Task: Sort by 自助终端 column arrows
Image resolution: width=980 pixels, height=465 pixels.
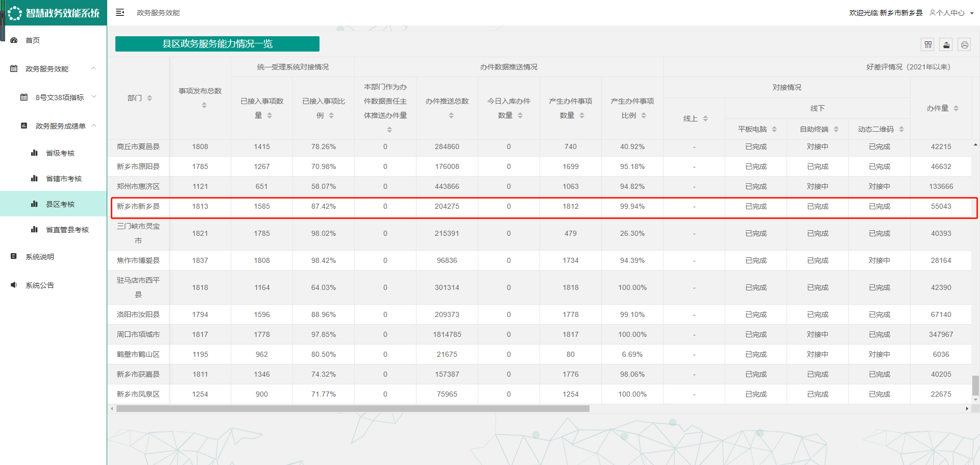Action: [836, 129]
